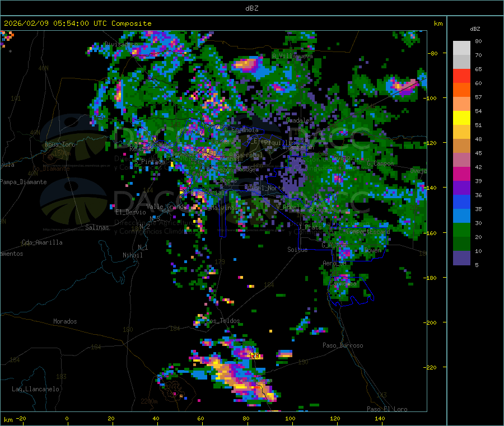Click the '-120' y-axis tick label
The width and height of the screenshot is (504, 426).
tap(431, 143)
